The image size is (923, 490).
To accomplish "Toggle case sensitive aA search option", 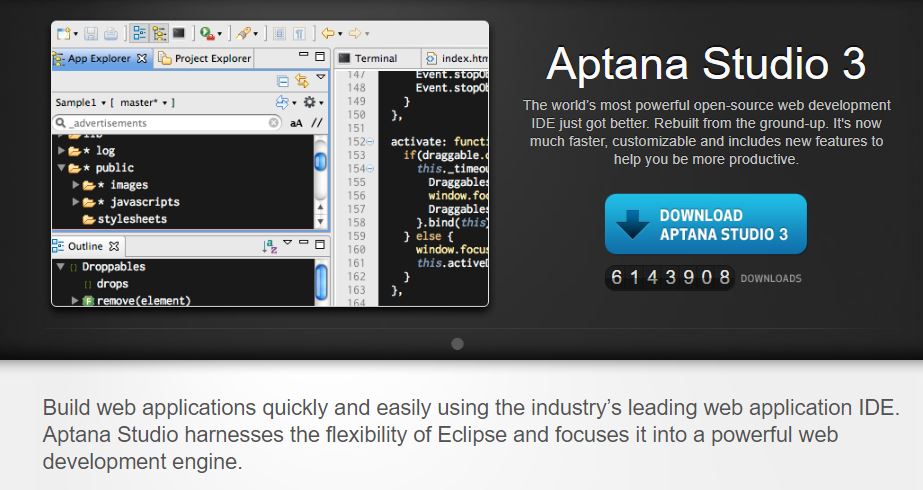I will [296, 123].
